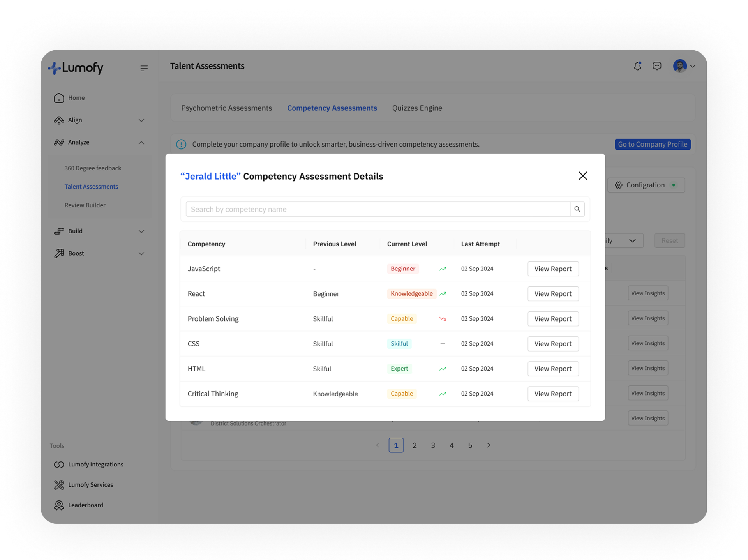View Report for JavaScript

(553, 269)
